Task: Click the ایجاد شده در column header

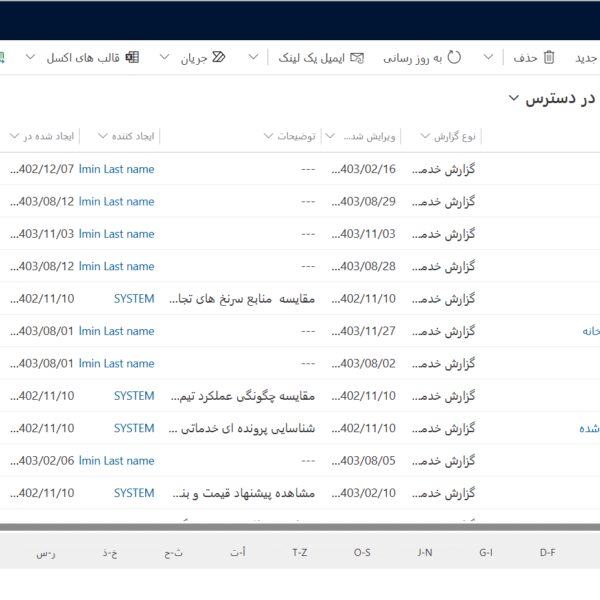Action: (40, 136)
